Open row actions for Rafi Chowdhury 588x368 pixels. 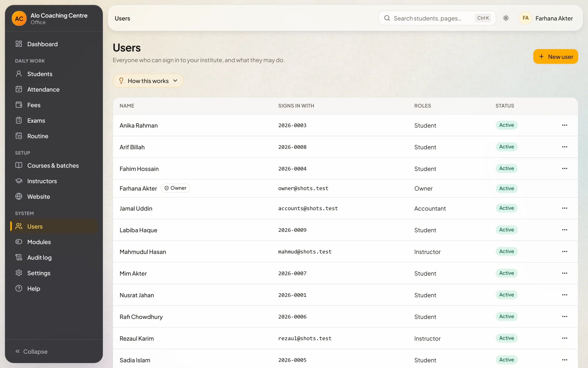pyautogui.click(x=565, y=316)
